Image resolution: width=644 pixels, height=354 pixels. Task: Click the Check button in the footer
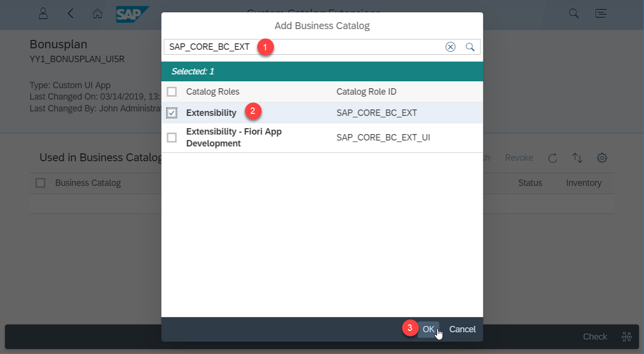tap(595, 337)
